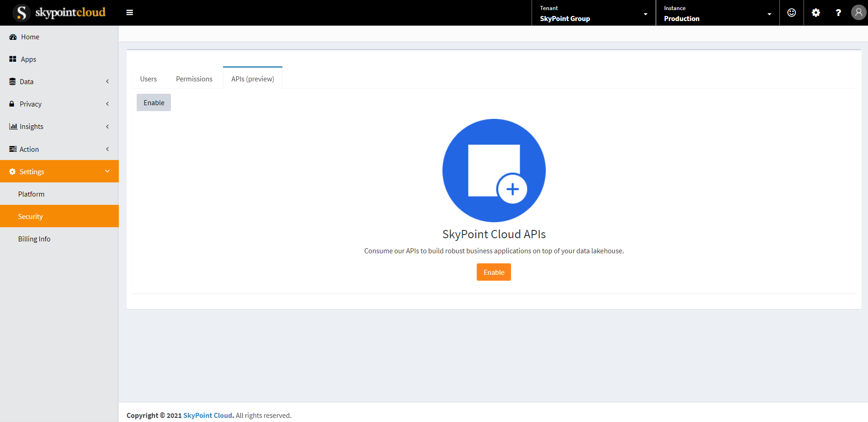Go to Home in the sidebar

click(x=59, y=37)
